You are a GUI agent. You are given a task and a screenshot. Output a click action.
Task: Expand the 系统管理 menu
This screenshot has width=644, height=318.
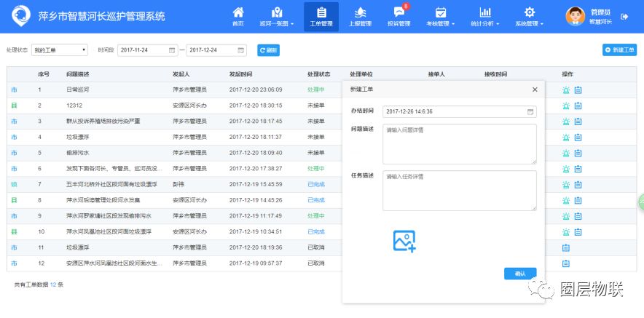point(530,17)
